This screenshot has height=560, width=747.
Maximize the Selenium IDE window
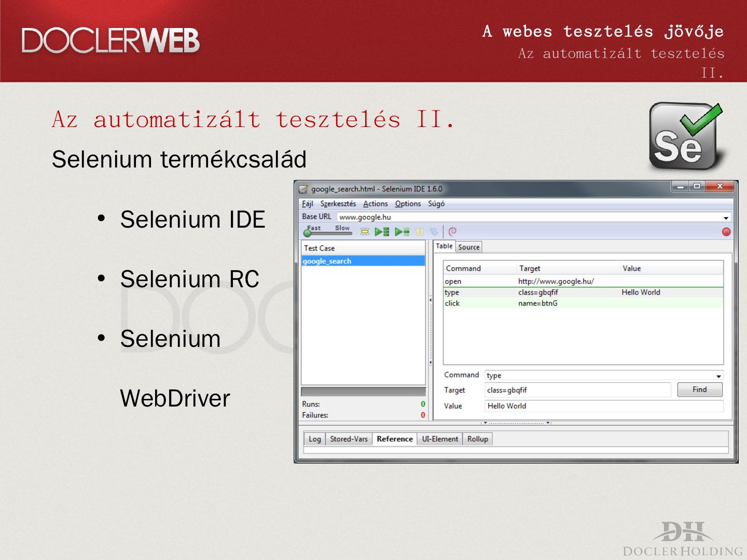(x=697, y=186)
